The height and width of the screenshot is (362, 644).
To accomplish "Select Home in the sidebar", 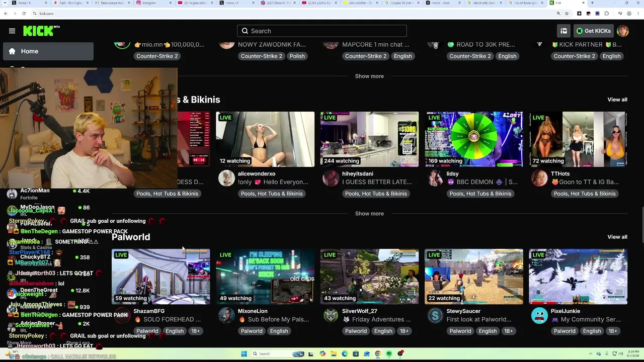I will pos(48,51).
